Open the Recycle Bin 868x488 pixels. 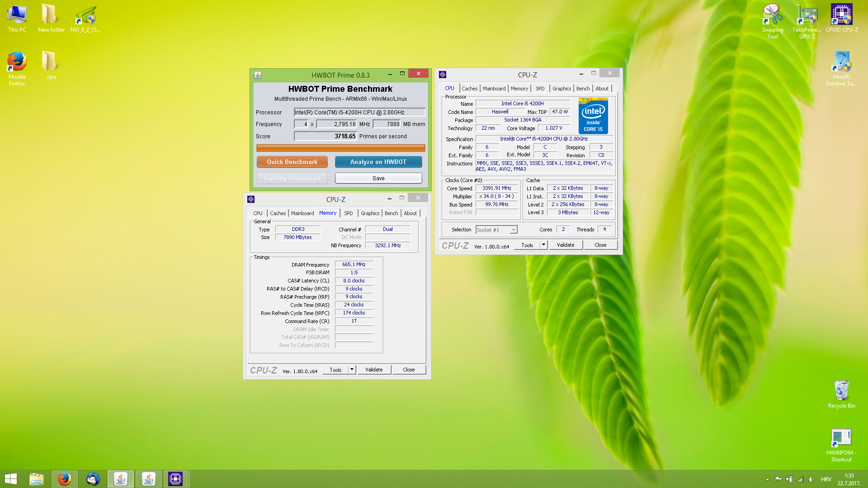841,394
